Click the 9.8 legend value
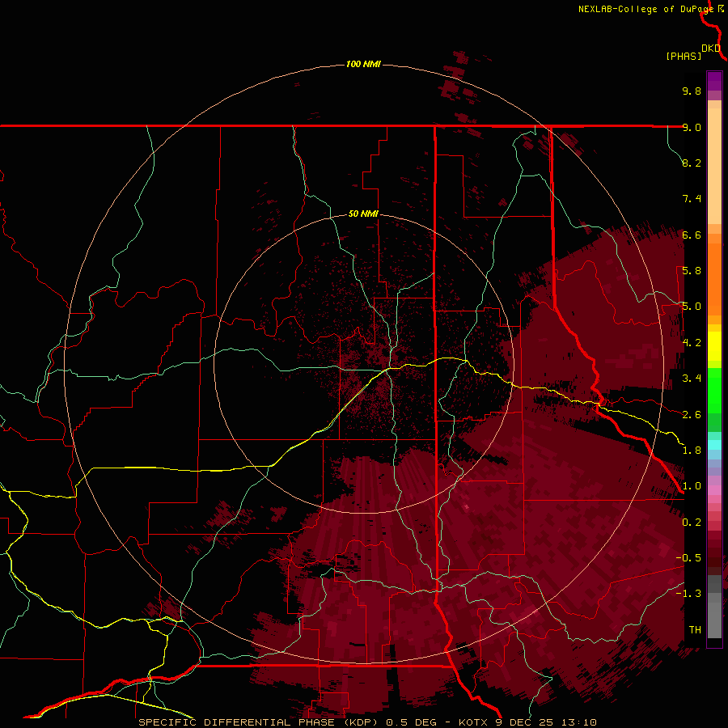This screenshot has width=728, height=728. pos(692,91)
